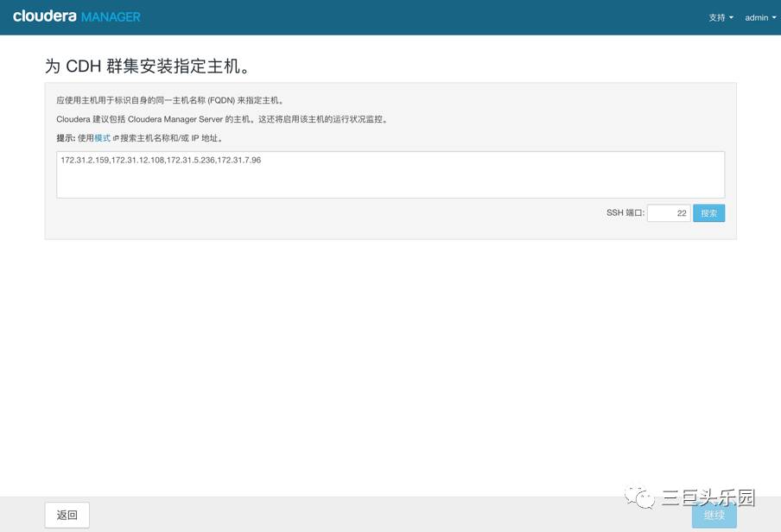Screen dimensions: 781x532
Task: Open the 支持 dropdown menu
Action: pyautogui.click(x=721, y=17)
